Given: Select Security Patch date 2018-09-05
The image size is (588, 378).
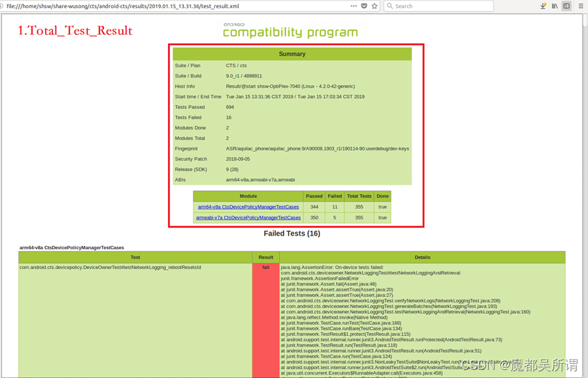Looking at the screenshot, I should click(238, 159).
